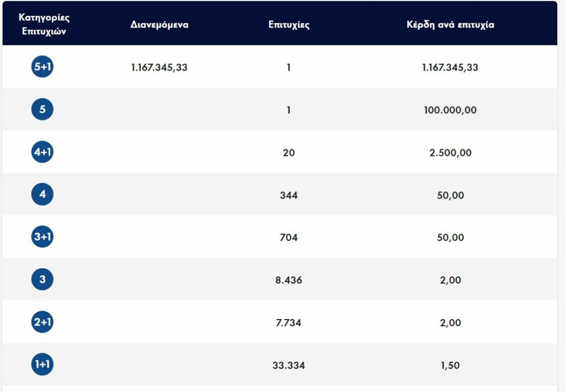Click the Διανεμόμενα column header
This screenshot has width=566, height=392.
[x=160, y=25]
